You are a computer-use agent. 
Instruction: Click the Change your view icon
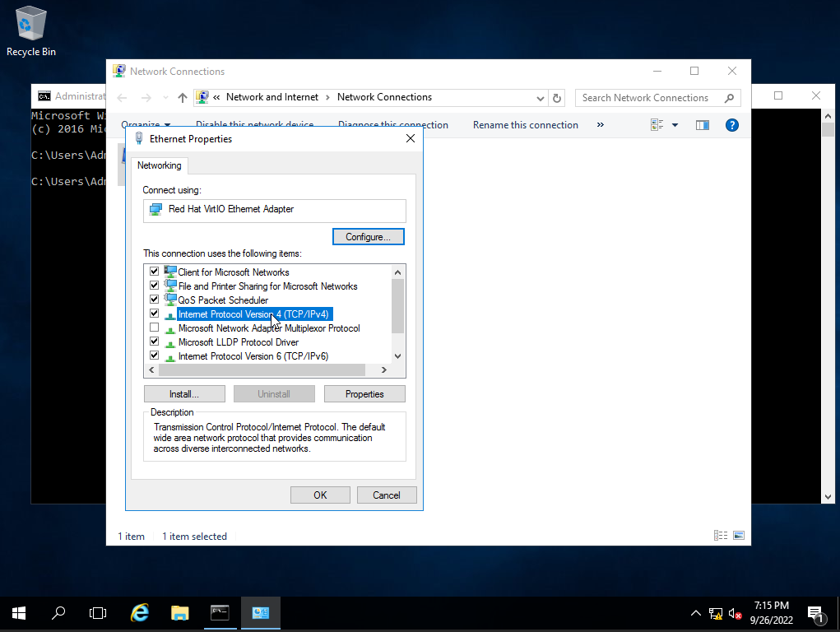(657, 125)
